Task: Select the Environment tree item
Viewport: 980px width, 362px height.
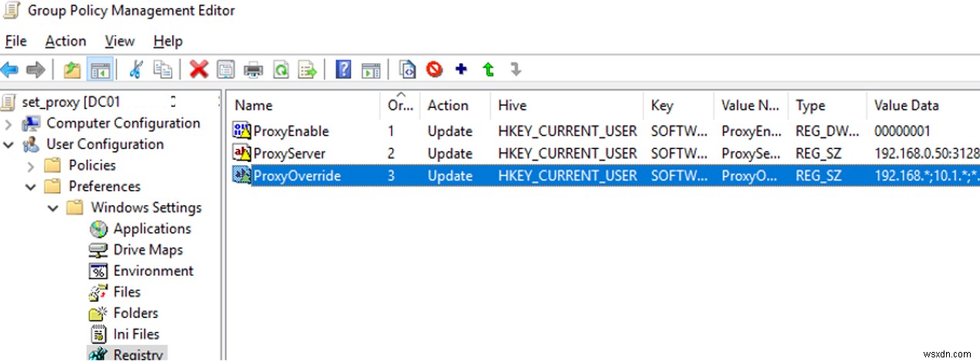Action: click(153, 271)
